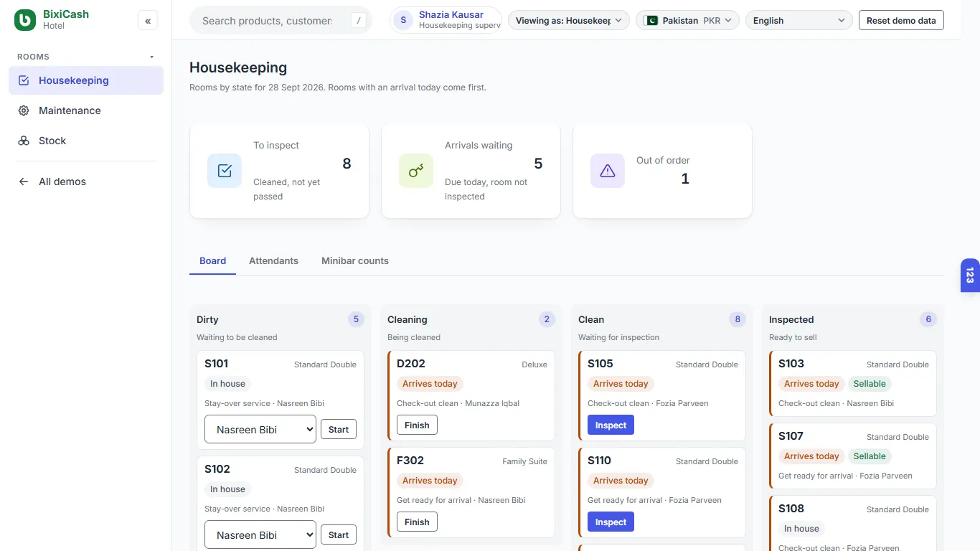Click the Dirty column count badge 5
This screenshot has height=551, width=980.
[x=356, y=319]
